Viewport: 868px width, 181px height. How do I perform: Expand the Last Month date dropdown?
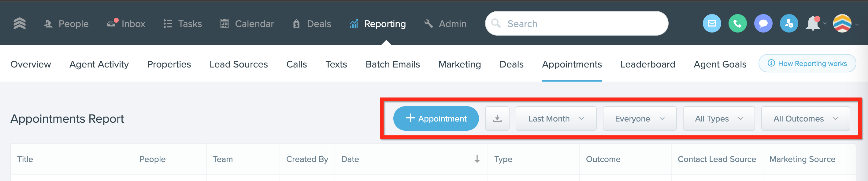pos(556,118)
